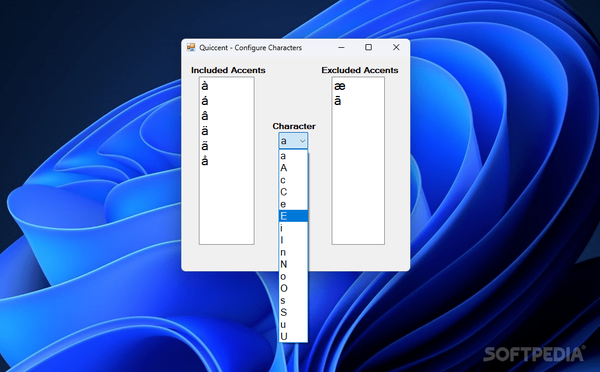Select lowercase o from the dropdown
Image resolution: width=600 pixels, height=372 pixels.
(293, 276)
